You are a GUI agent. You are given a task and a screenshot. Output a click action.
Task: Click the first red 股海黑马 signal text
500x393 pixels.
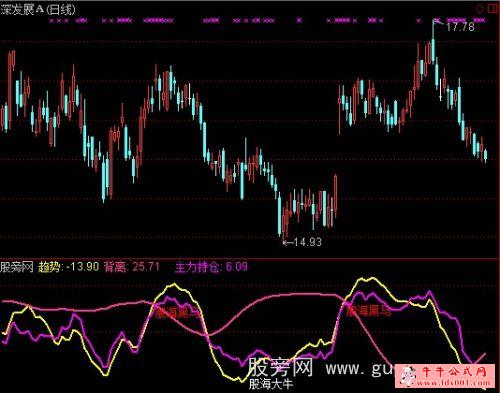(178, 313)
